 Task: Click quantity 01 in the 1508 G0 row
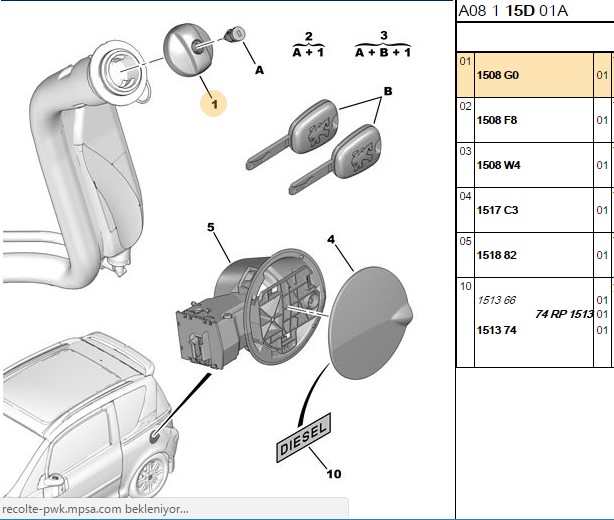click(602, 75)
